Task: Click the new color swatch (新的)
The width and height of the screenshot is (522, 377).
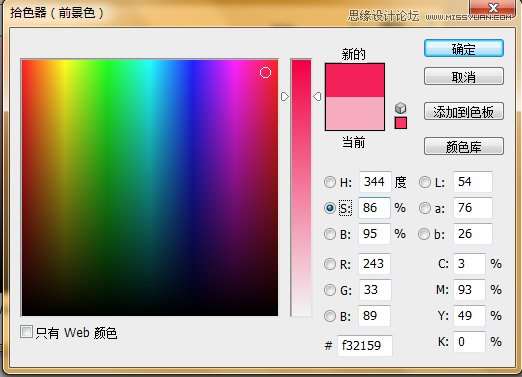Action: click(x=355, y=80)
